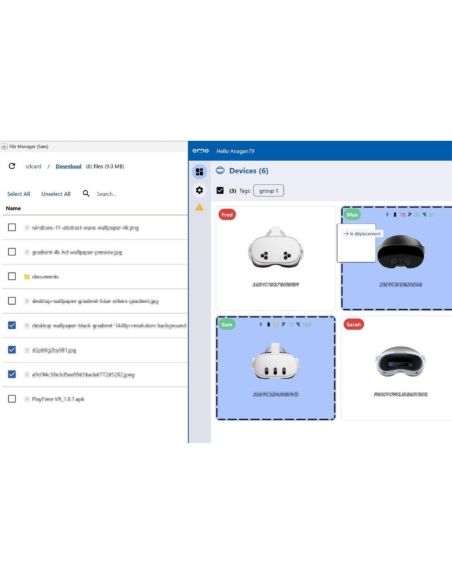452x584 pixels.
Task: Click Unselect All in File Manager
Action: 56,194
